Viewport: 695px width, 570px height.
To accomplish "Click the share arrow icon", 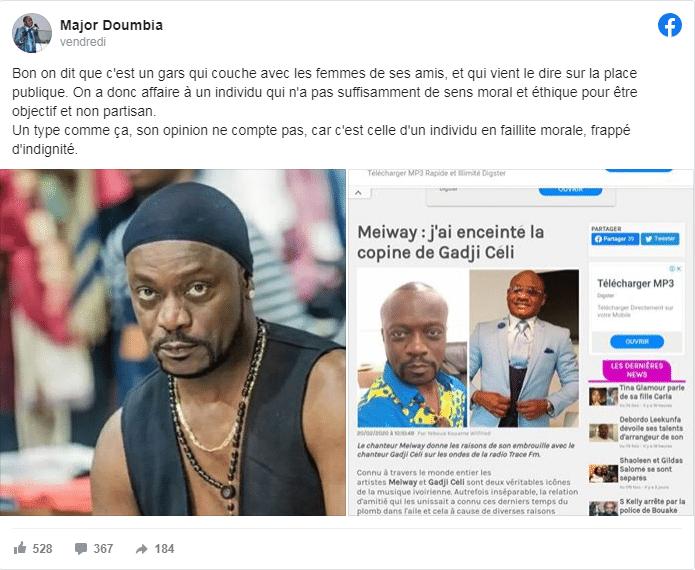I will pos(141,549).
